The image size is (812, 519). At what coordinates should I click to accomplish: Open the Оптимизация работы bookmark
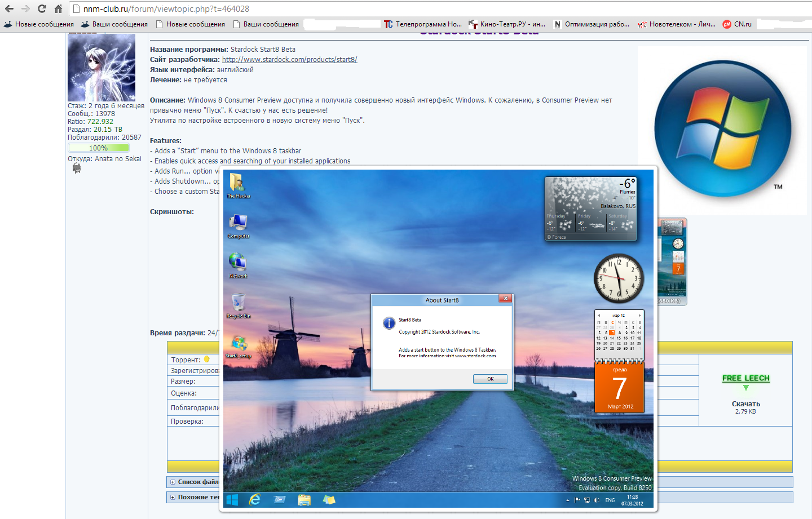pos(591,24)
